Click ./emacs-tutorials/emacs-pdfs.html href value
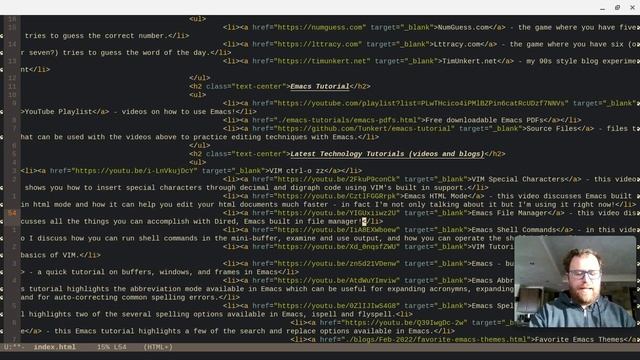The width and height of the screenshot is (640, 360). pyautogui.click(x=347, y=120)
